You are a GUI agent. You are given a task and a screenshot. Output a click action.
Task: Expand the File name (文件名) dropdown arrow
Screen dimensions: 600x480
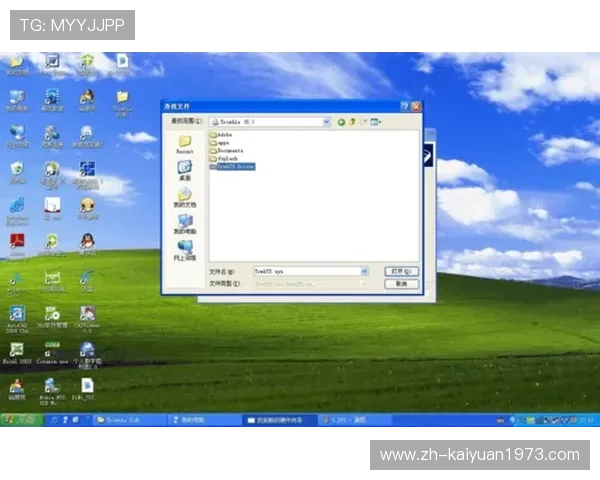click(x=364, y=271)
